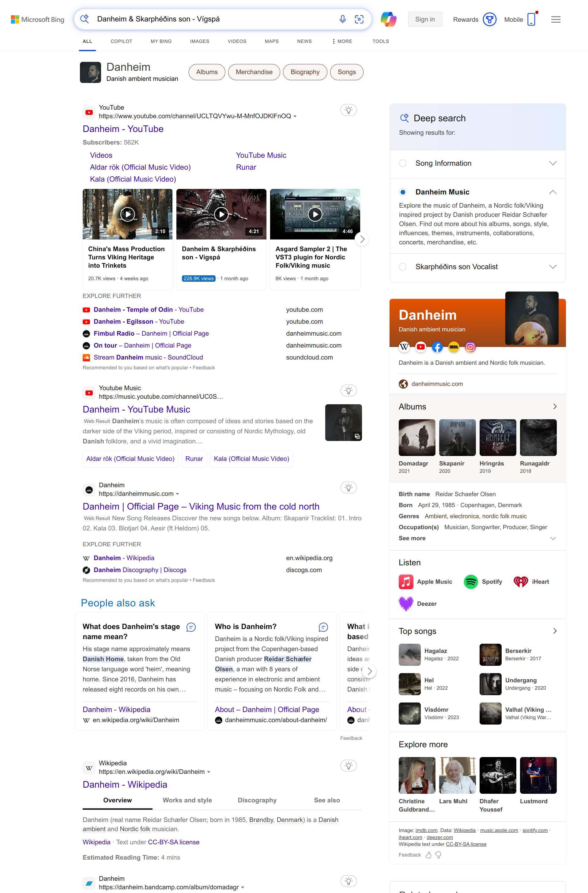Expand See more artist details
This screenshot has width=588, height=893.
412,538
